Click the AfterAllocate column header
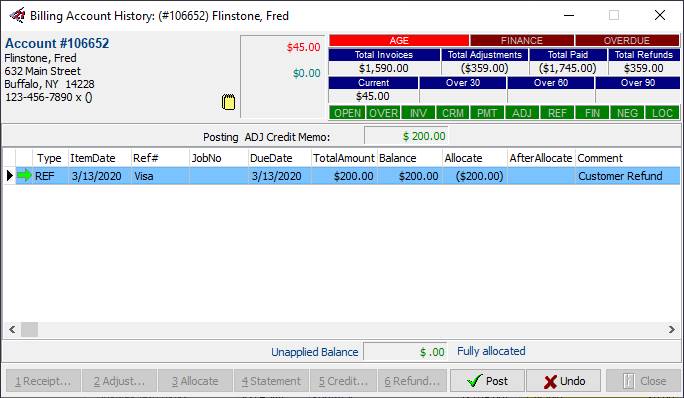 (x=541, y=158)
